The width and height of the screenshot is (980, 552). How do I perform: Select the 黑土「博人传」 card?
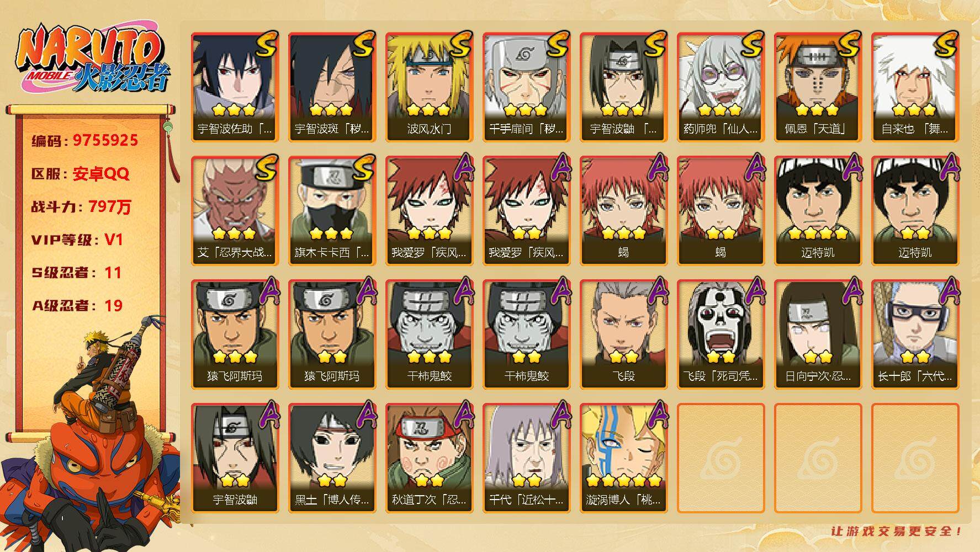[x=332, y=458]
